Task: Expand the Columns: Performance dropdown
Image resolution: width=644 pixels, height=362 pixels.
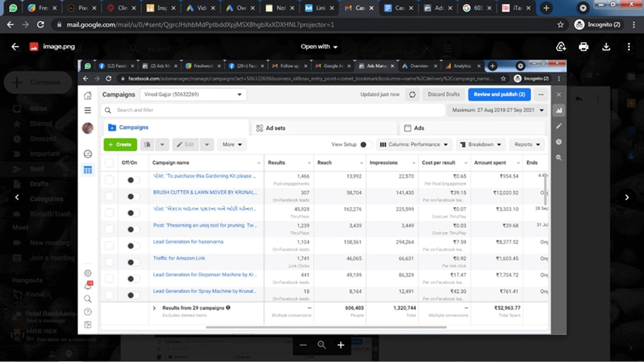Action: (414, 145)
